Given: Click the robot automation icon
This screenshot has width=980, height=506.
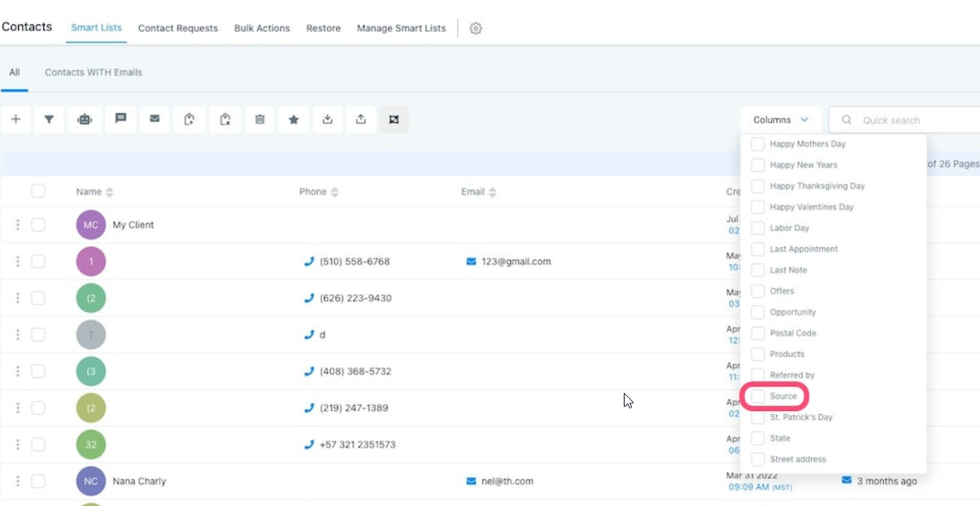Looking at the screenshot, I should pos(85,120).
